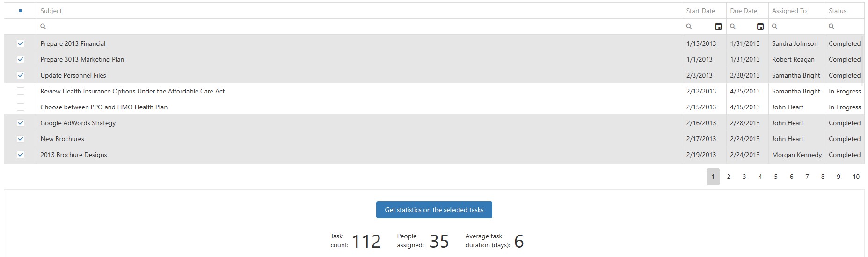This screenshot has width=868, height=257.
Task: Check the Review Health Insurance Options row
Action: click(21, 91)
